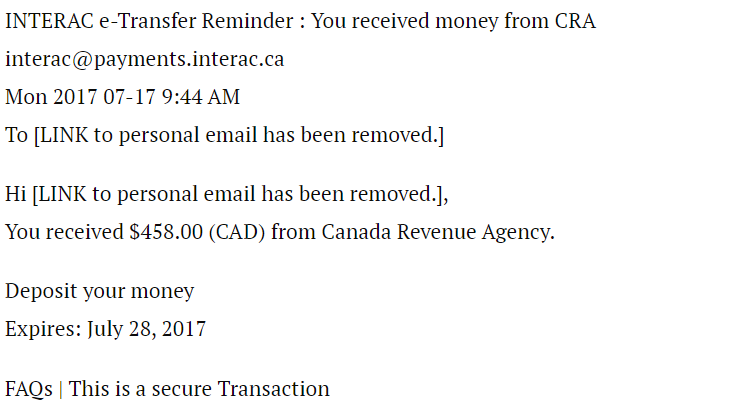Click the (CAD) currency label
744x414 pixels.
[x=237, y=233]
